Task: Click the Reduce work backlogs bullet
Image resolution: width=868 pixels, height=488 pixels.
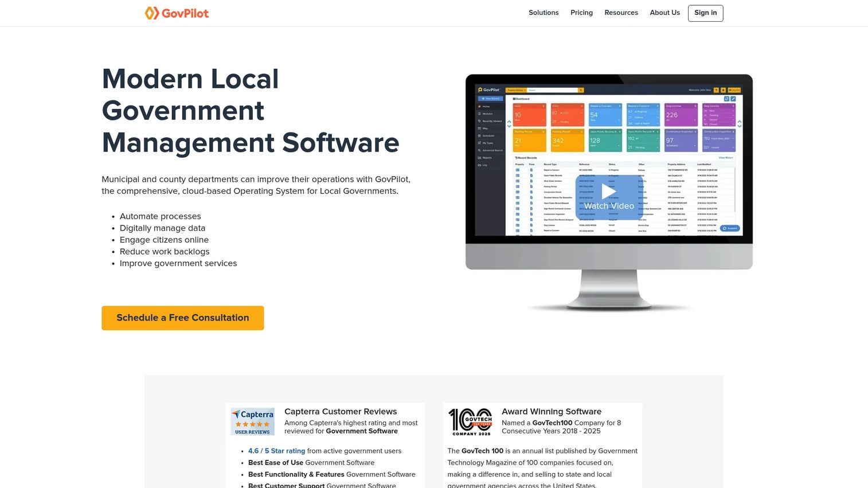Action: coord(165,252)
